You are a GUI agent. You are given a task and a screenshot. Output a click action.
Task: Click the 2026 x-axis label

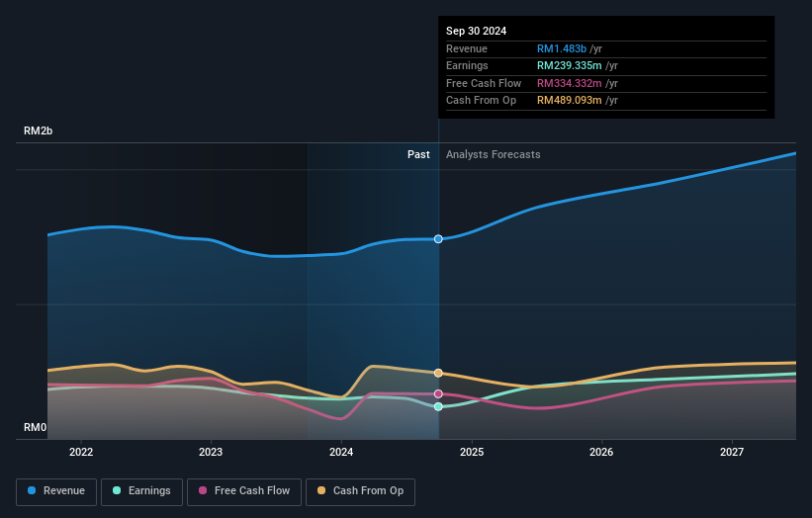[x=601, y=453]
